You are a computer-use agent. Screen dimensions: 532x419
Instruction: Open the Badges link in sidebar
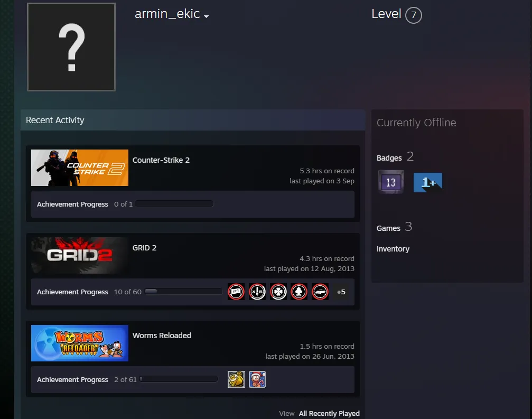389,158
